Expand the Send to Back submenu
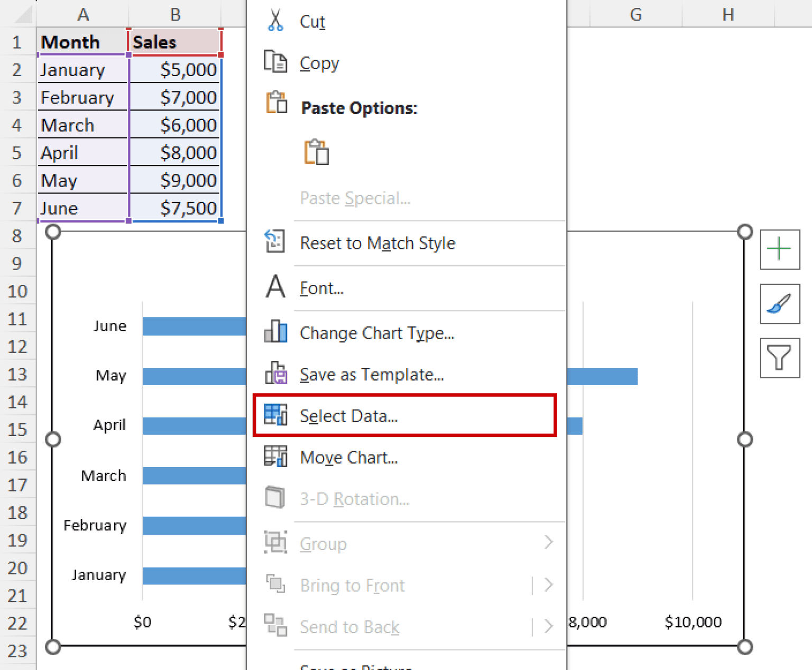812x670 pixels. pyautogui.click(x=549, y=627)
